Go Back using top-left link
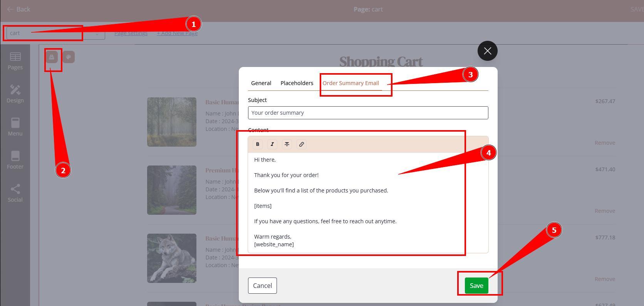Image resolution: width=644 pixels, height=306 pixels. pyautogui.click(x=18, y=9)
